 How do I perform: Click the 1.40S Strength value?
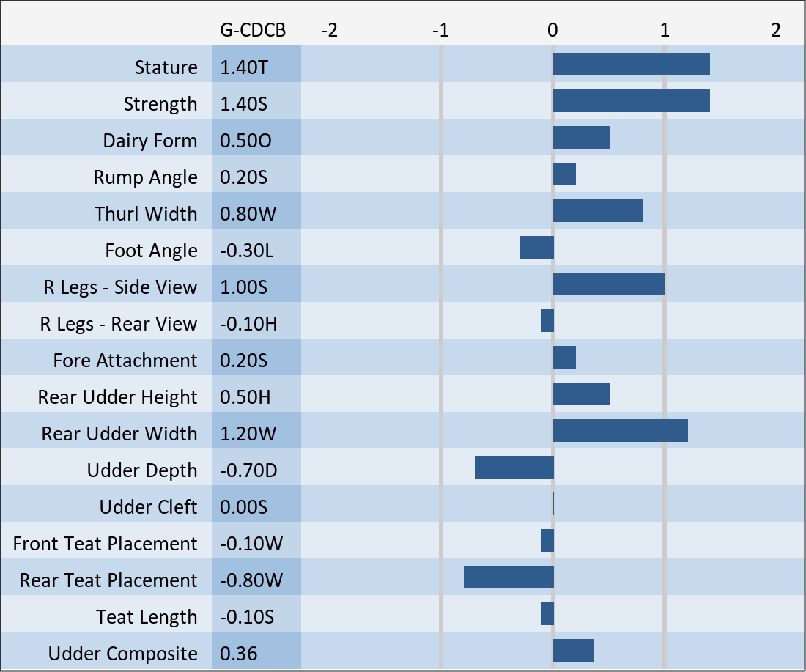click(x=244, y=104)
